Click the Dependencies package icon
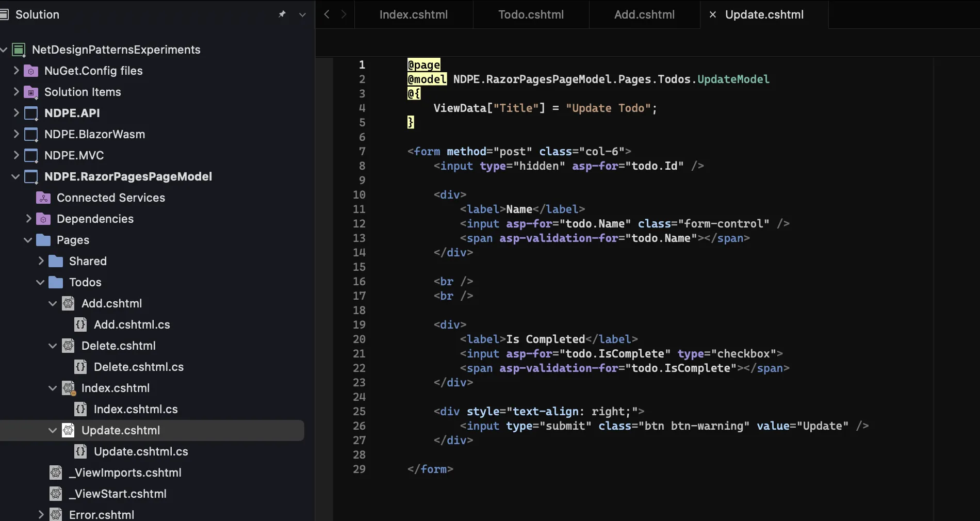980x521 pixels. coord(43,219)
